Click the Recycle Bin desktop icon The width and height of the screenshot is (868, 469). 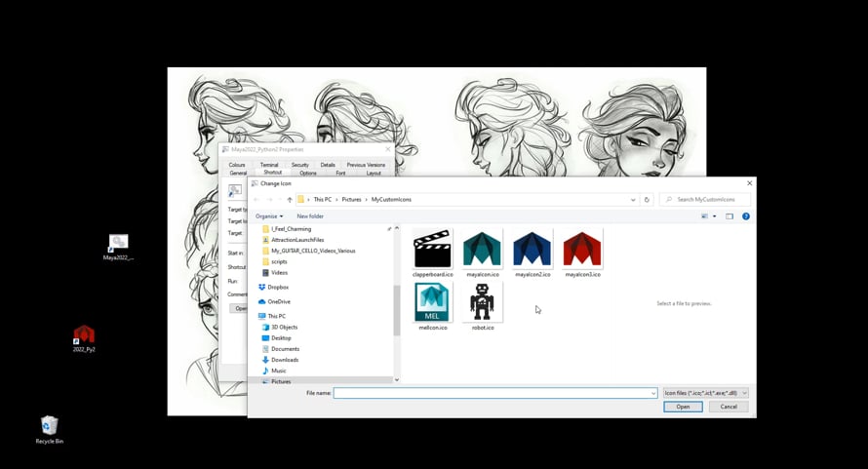point(50,427)
